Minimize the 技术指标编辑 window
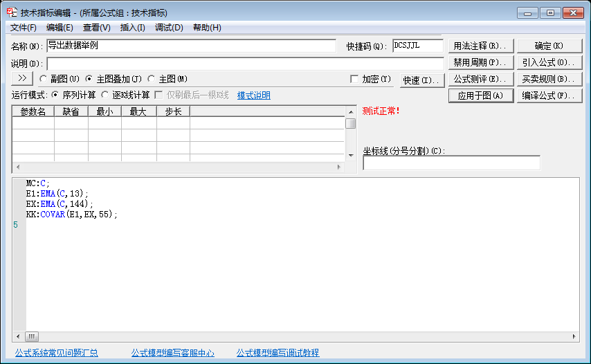The image size is (591, 364). point(527,13)
